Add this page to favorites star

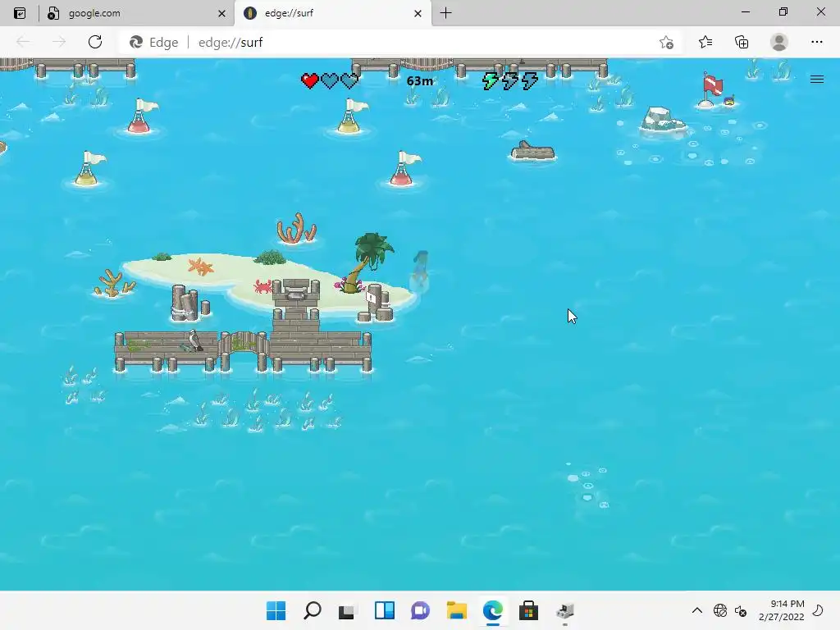(x=666, y=43)
